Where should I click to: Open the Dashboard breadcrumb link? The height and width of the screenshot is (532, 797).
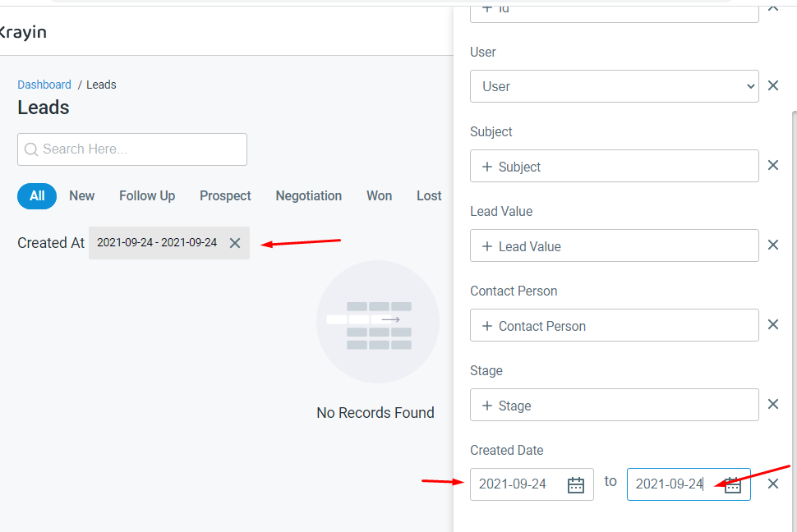coord(44,85)
